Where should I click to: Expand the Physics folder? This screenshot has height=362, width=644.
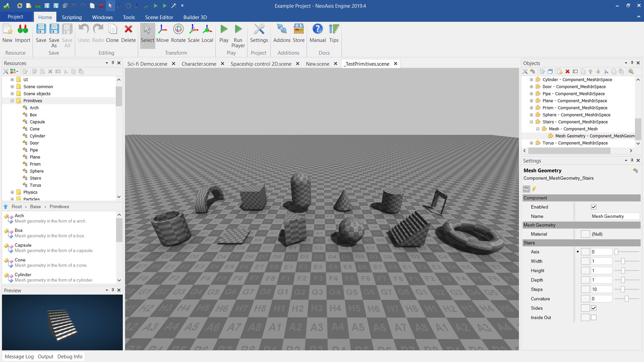pyautogui.click(x=12, y=192)
